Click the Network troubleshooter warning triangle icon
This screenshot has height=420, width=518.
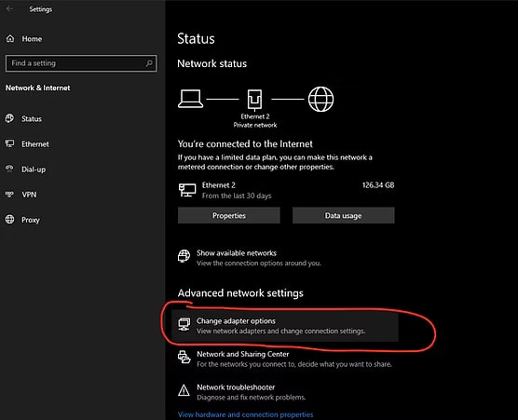(x=184, y=390)
